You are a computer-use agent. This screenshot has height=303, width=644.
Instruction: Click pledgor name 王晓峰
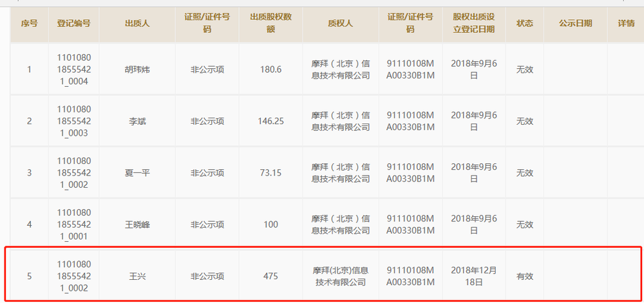click(137, 225)
